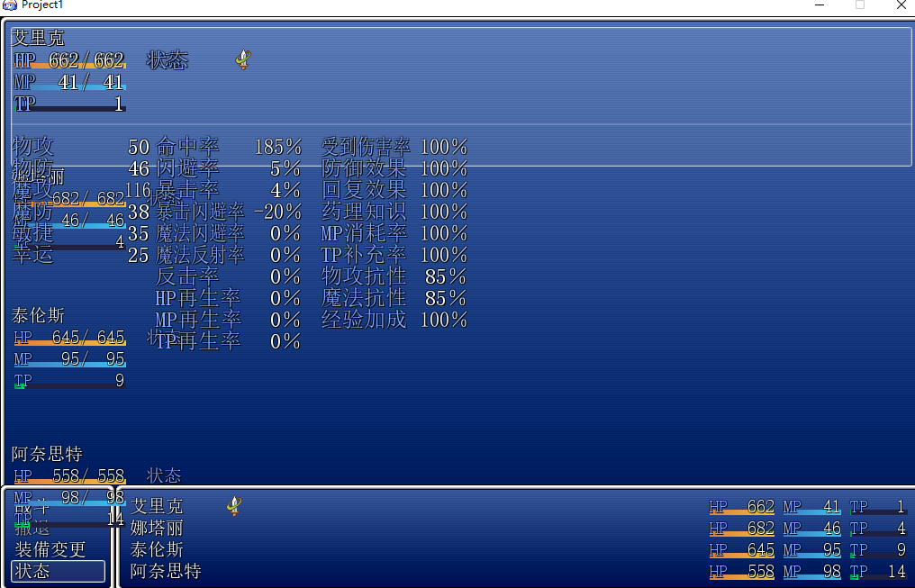Image resolution: width=915 pixels, height=588 pixels.
Task: Click 艾里克's MP gauge showing 41/41
Action: coord(69,82)
